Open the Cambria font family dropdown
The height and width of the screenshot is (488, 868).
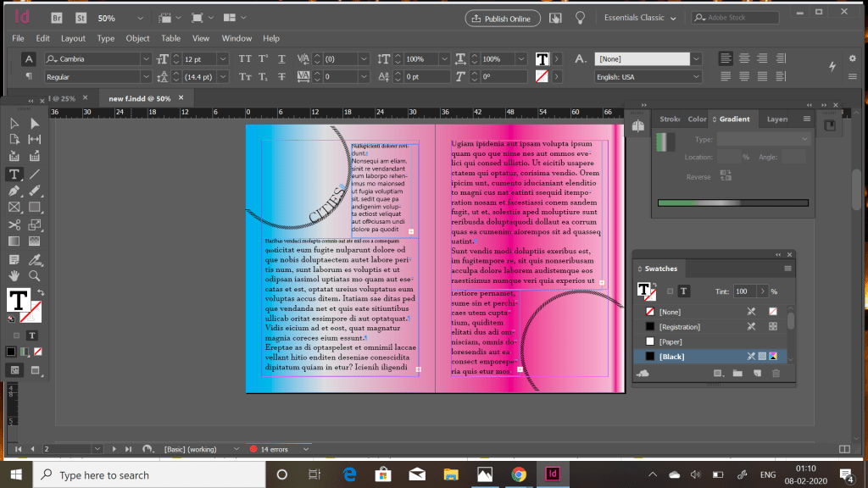(x=146, y=59)
